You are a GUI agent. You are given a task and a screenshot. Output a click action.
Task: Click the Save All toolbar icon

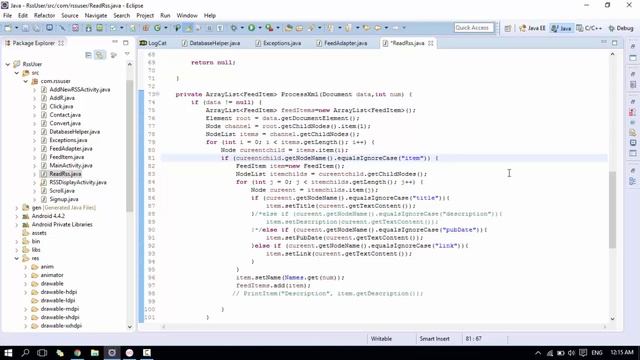[x=37, y=28]
